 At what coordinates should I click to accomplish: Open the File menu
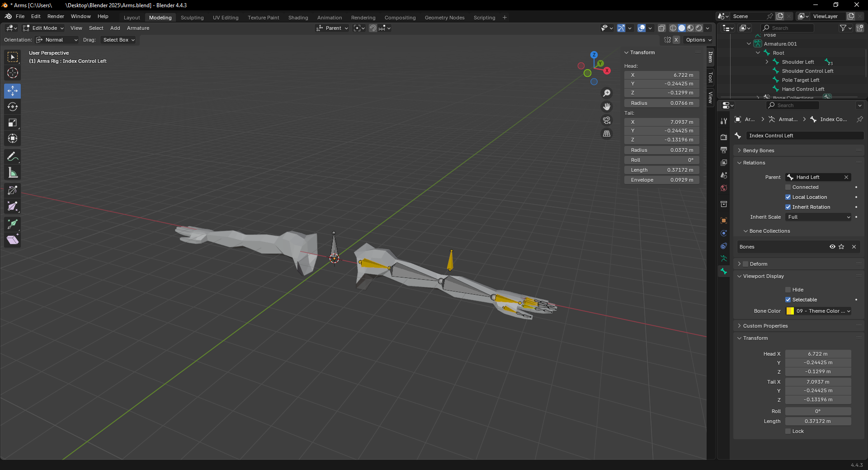coord(20,16)
